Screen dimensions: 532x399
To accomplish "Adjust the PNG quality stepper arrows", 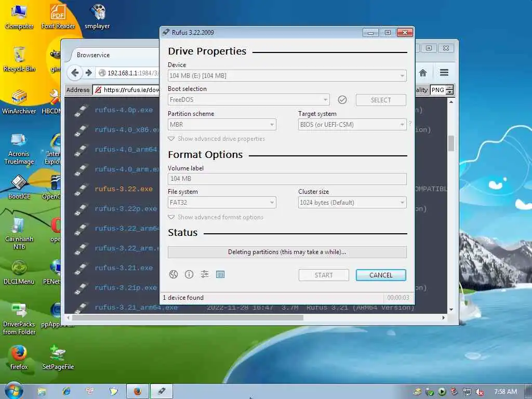I will pyautogui.click(x=450, y=90).
